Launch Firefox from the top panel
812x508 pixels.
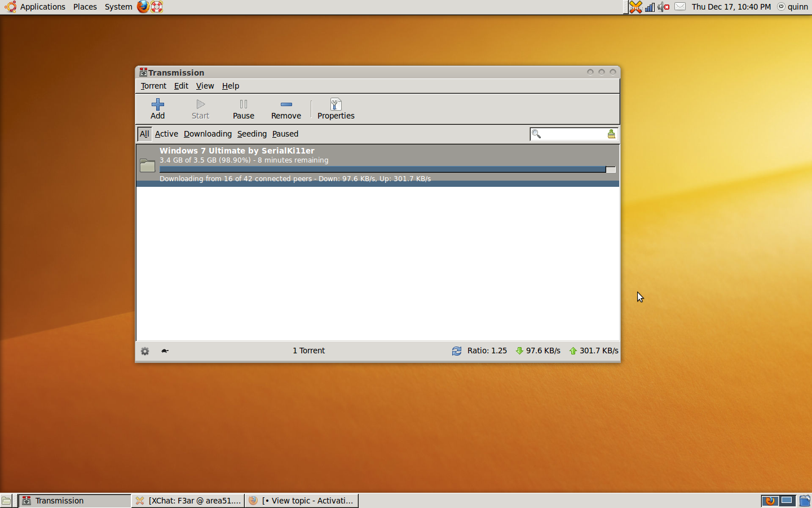(143, 7)
